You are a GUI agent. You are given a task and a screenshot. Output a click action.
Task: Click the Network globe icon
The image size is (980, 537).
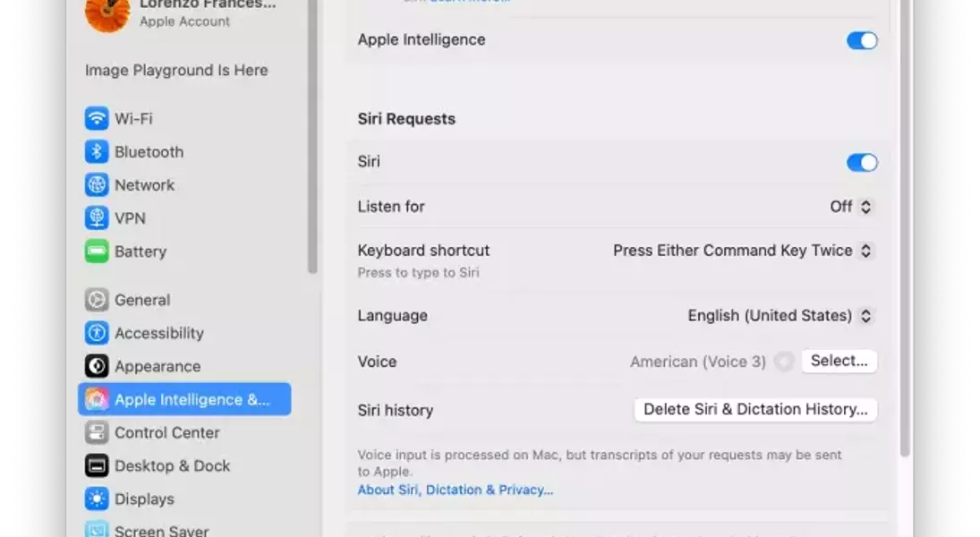click(97, 184)
